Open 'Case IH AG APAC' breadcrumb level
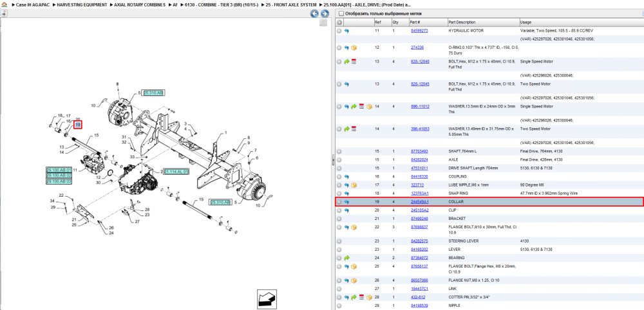 pyautogui.click(x=32, y=5)
